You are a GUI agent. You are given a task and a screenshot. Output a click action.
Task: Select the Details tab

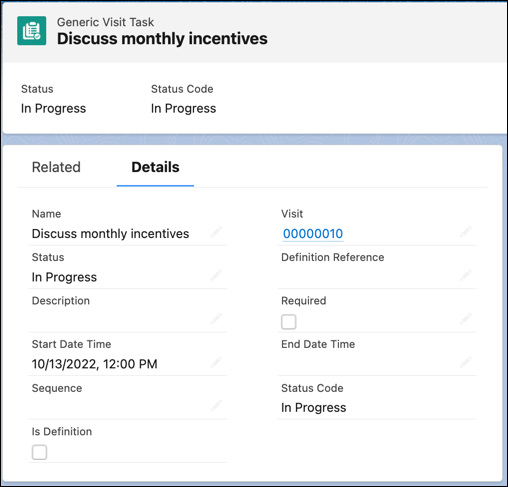click(x=155, y=167)
